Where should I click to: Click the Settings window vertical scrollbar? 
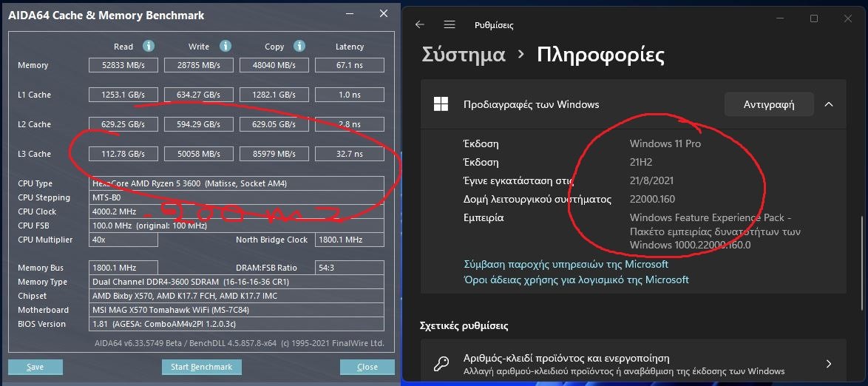point(862,263)
